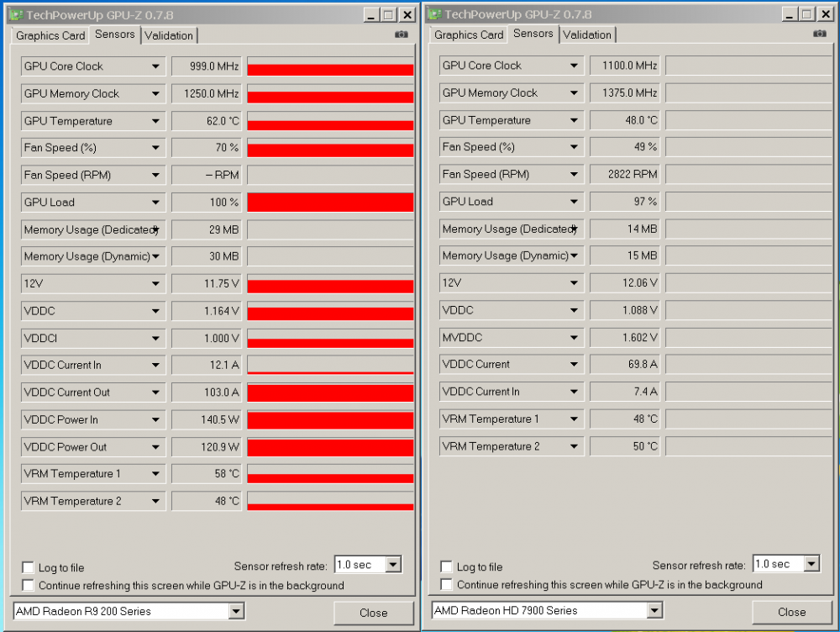Viewport: 840px width, 632px height.
Task: Close right GPU-Z window via title bar X
Action: [x=826, y=14]
